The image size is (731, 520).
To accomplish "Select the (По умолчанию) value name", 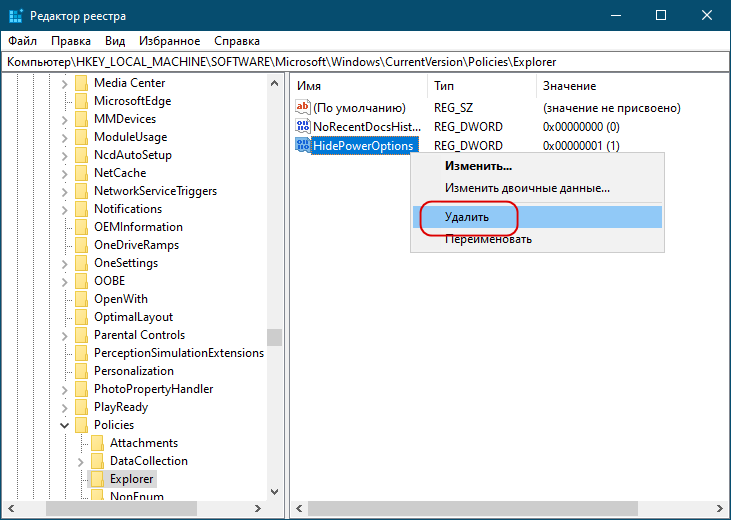I will coord(359,108).
